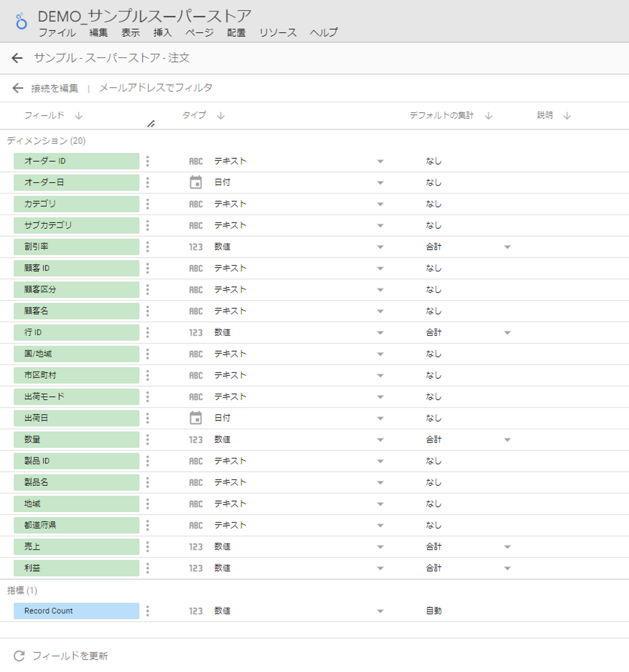Image resolution: width=629 pixels, height=672 pixels.
Task: Open three-dot menu for 顧客名
Action: coord(147,311)
